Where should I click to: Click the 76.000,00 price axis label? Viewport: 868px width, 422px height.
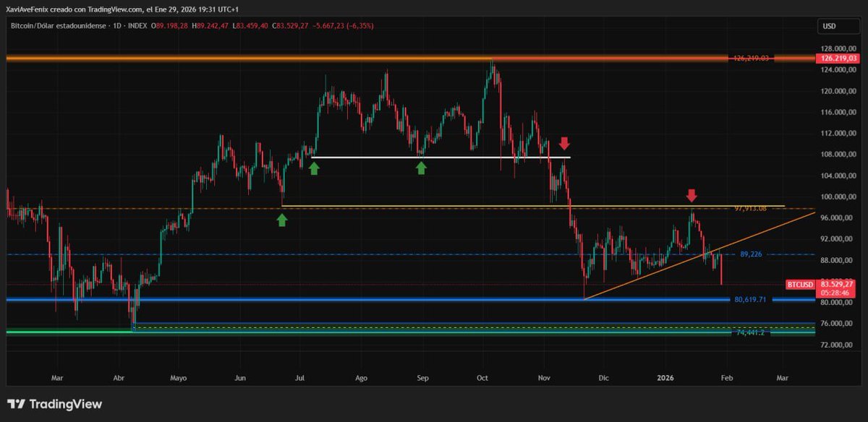(x=836, y=323)
